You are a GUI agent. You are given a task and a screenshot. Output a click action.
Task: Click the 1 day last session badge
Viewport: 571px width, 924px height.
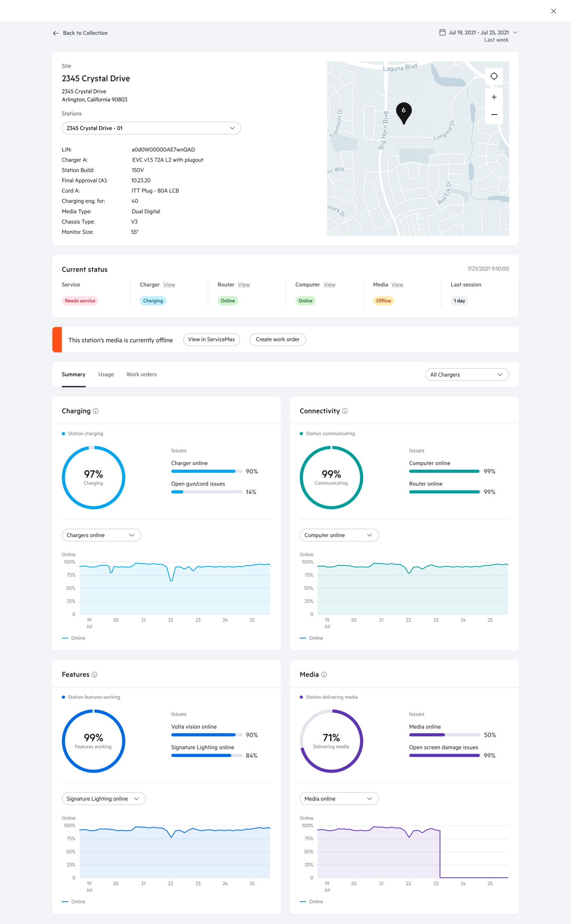click(459, 301)
